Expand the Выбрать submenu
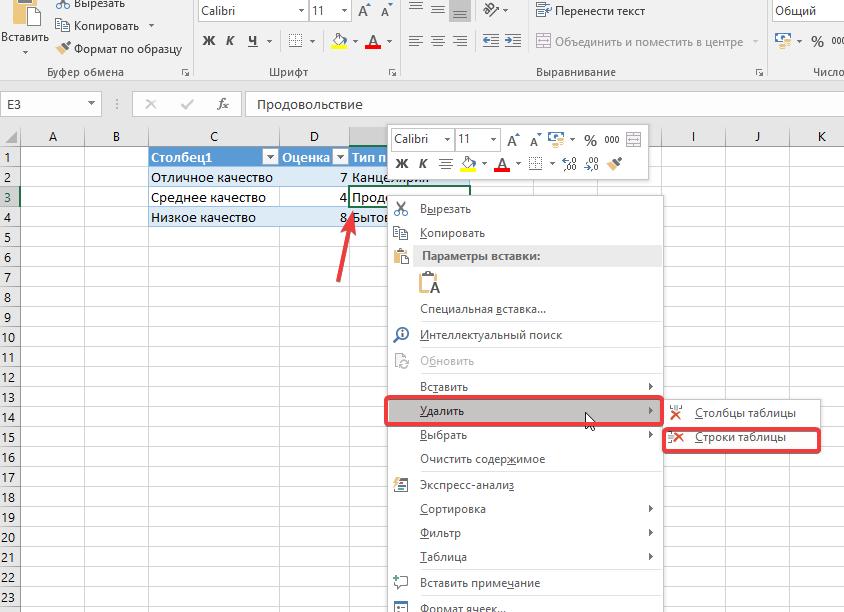Image resolution: width=844 pixels, height=612 pixels. (x=525, y=435)
